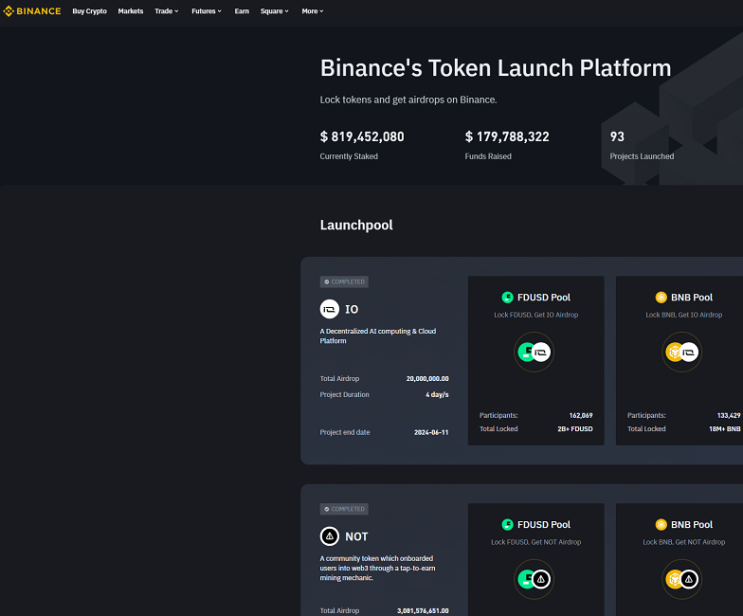The height and width of the screenshot is (616, 743).
Task: Open the NOT project title
Action: coord(356,536)
